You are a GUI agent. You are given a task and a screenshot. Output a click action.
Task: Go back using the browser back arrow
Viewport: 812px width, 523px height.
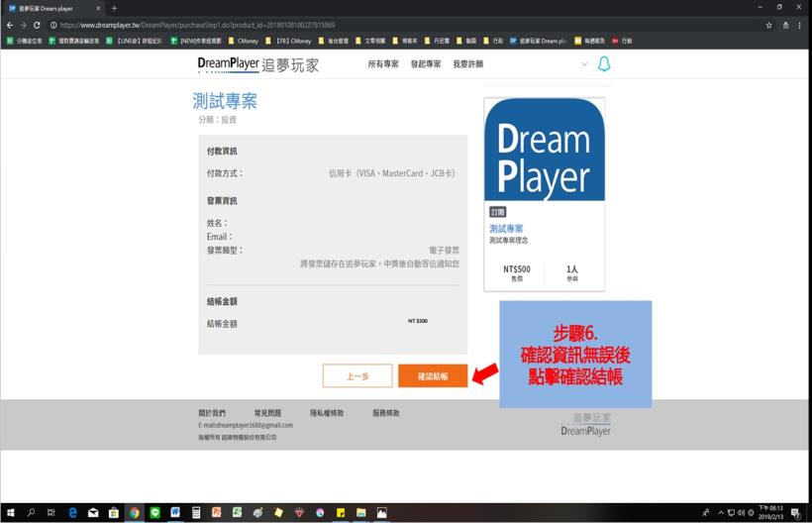click(x=9, y=25)
